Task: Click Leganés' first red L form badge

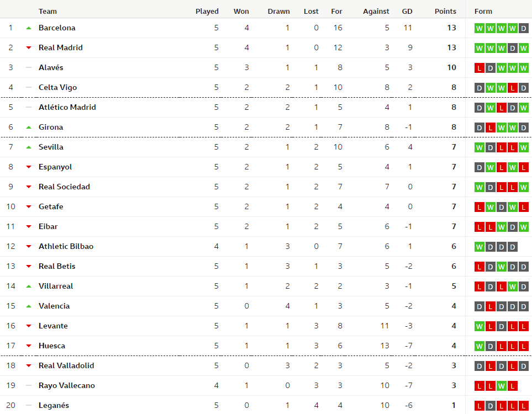Action: [x=480, y=406]
